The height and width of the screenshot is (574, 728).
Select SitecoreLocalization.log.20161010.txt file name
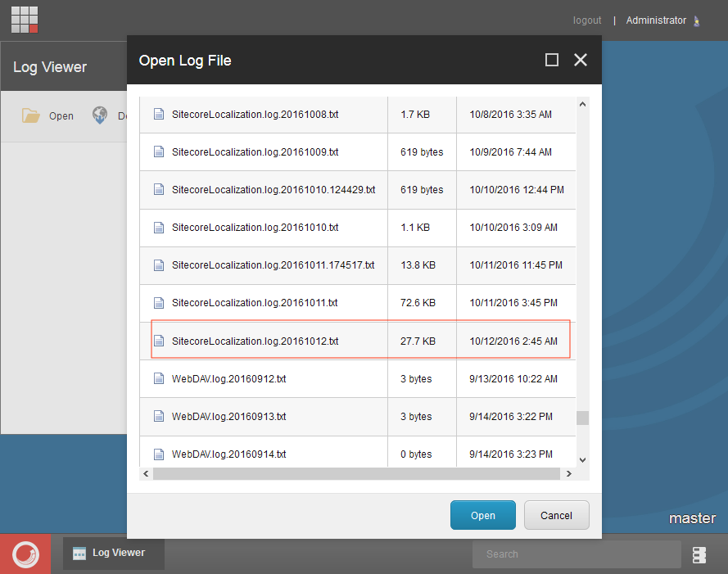[x=255, y=228]
